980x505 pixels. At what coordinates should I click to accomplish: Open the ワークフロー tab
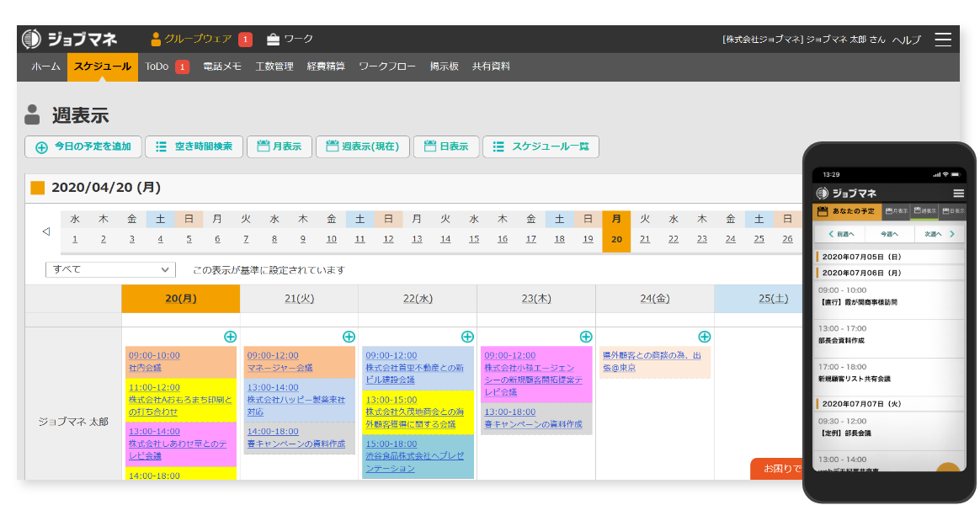[x=387, y=66]
